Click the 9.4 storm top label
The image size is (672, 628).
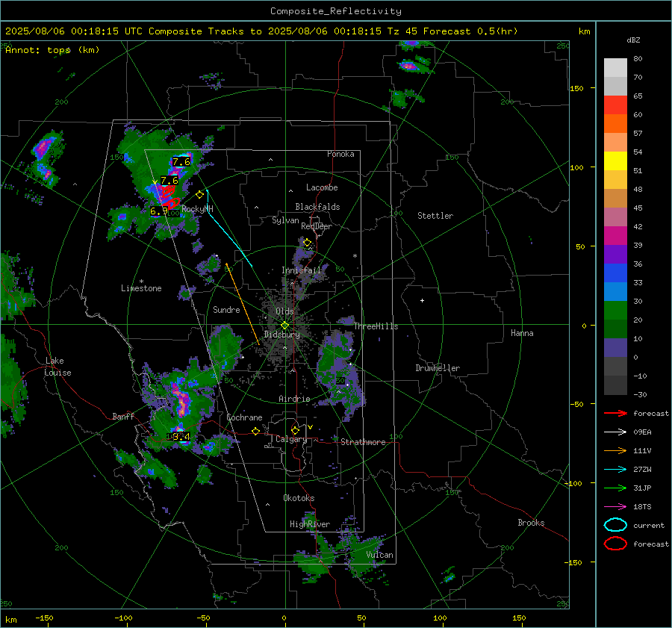[x=181, y=436]
